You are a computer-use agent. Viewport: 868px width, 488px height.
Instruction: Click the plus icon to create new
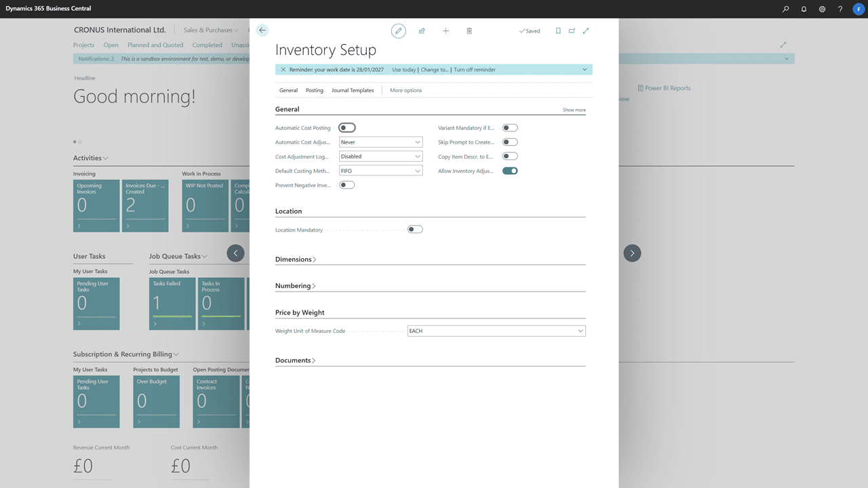click(x=446, y=30)
